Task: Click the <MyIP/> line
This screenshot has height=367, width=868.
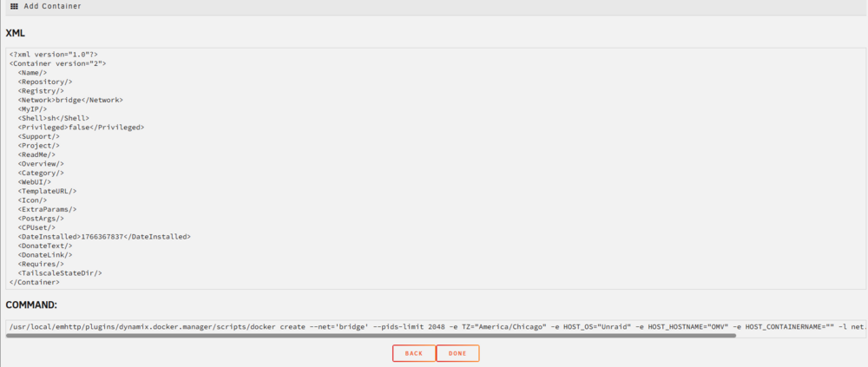Action: click(x=33, y=109)
